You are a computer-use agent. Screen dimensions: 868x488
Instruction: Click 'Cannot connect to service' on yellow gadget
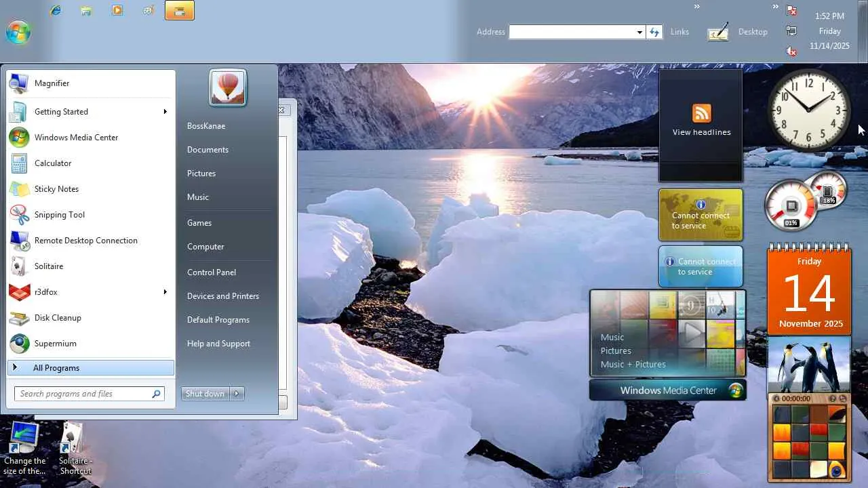click(701, 221)
